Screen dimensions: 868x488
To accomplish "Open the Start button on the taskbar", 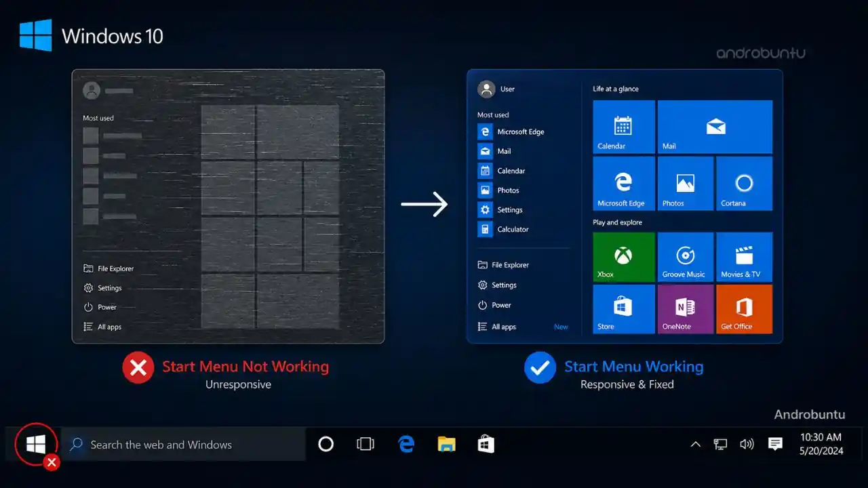I will [36, 445].
